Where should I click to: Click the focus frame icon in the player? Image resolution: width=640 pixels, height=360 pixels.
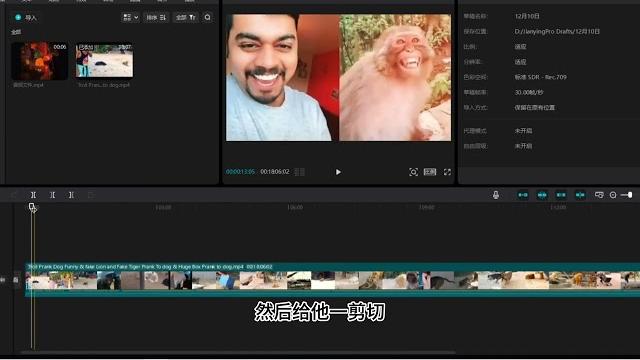click(x=413, y=172)
